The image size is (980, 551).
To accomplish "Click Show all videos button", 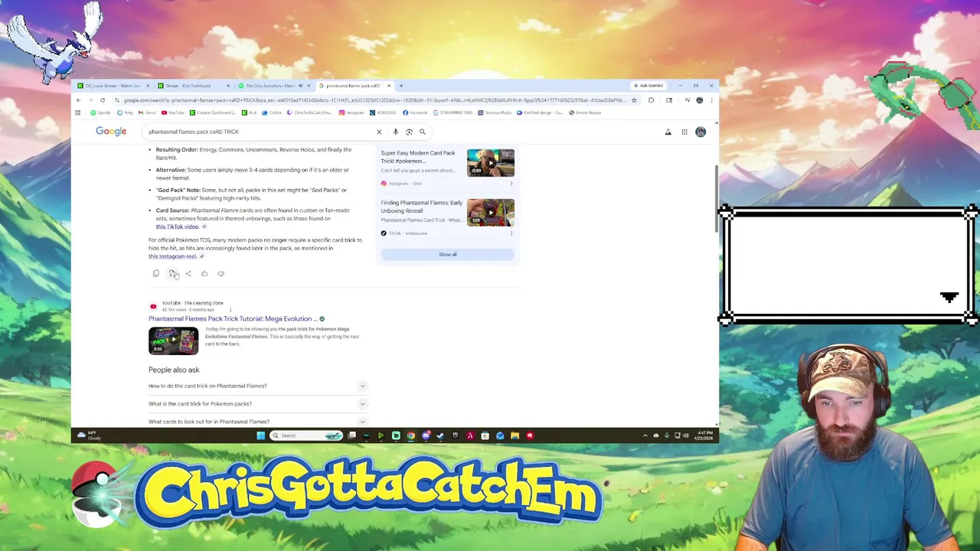I will click(x=448, y=254).
